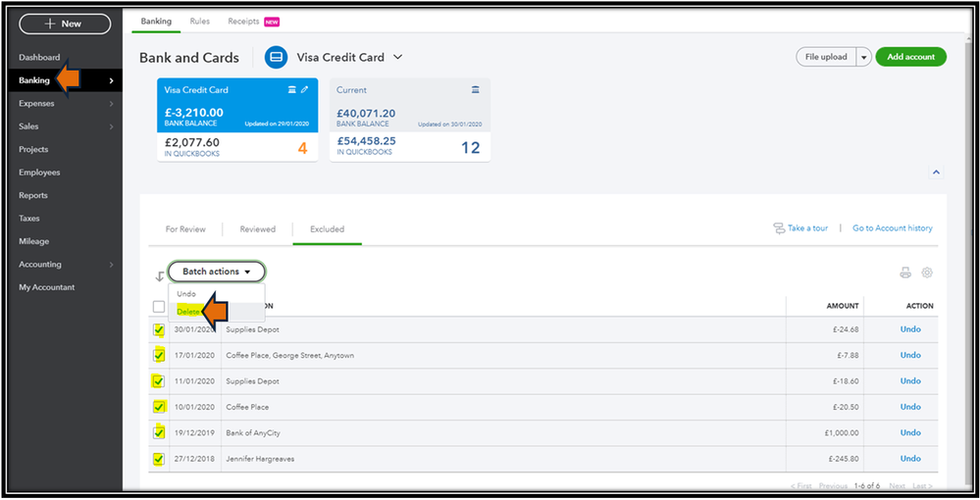Viewport: 980px width, 500px height.
Task: Open Go to Account history link
Action: (x=893, y=228)
